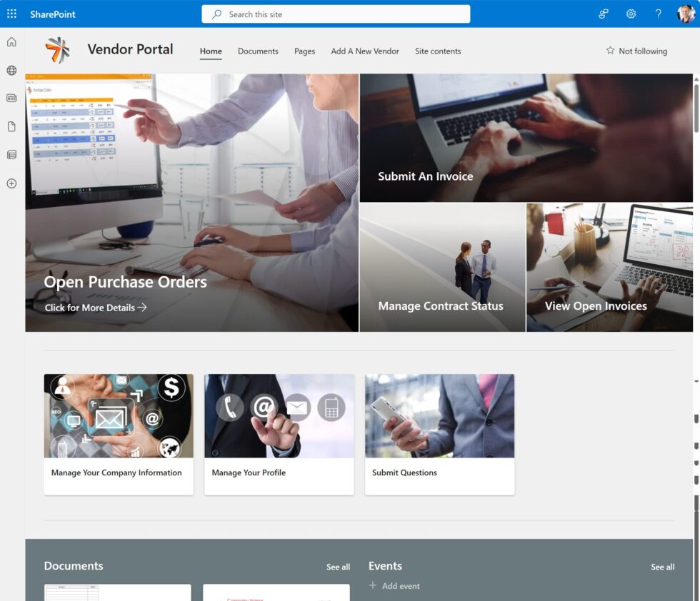Click See all next to Documents
The width and height of the screenshot is (700, 601).
pos(338,567)
